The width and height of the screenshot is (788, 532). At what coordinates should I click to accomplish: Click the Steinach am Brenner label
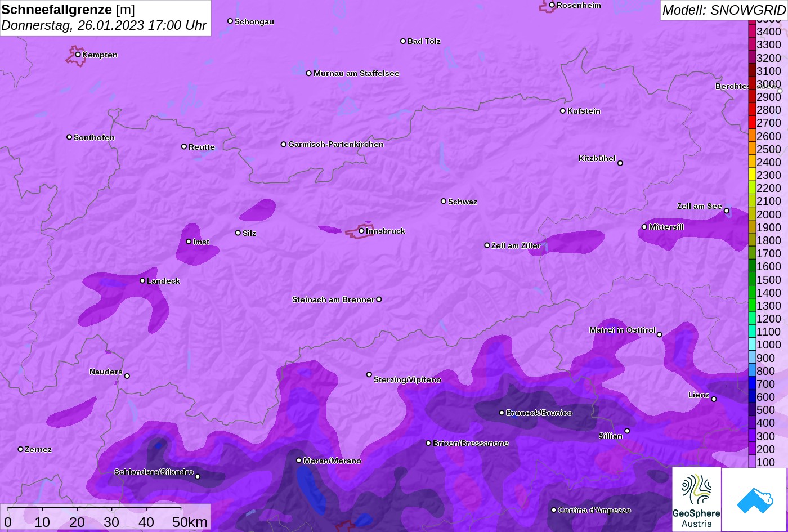click(x=333, y=299)
